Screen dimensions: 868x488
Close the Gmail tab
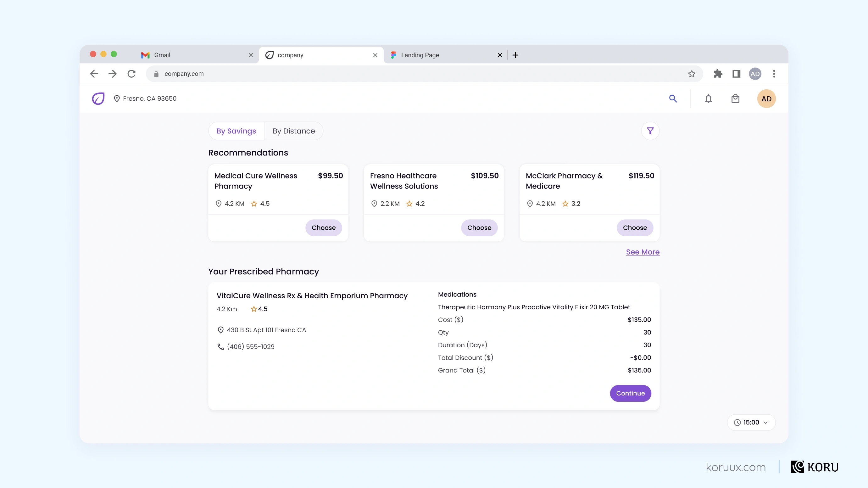(x=251, y=55)
